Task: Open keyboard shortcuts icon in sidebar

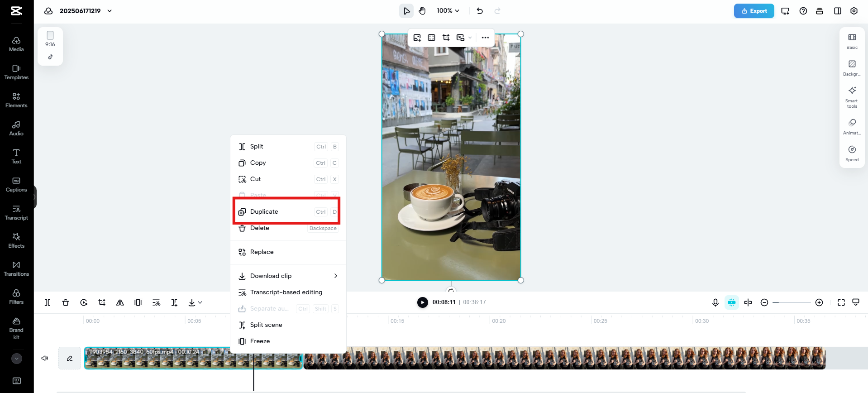Action: click(x=17, y=381)
